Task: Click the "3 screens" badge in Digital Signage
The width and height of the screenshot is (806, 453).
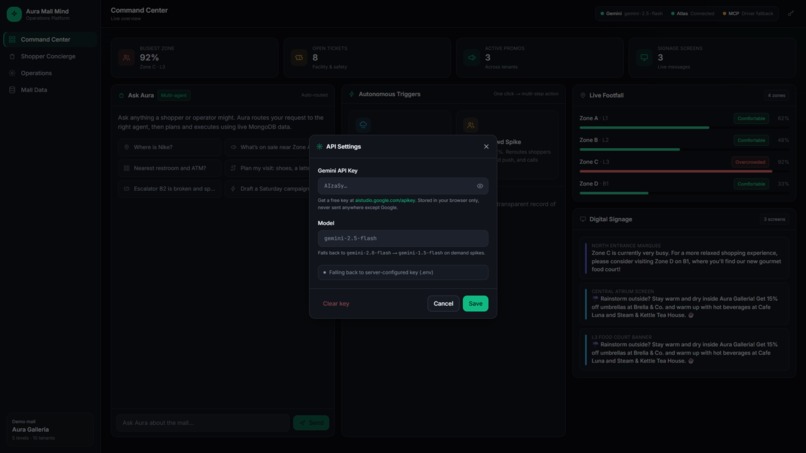Action: pyautogui.click(x=774, y=220)
